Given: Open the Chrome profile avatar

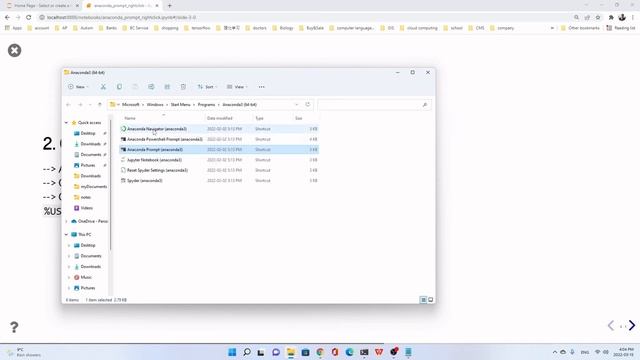Looking at the screenshot, I should click(x=622, y=18).
